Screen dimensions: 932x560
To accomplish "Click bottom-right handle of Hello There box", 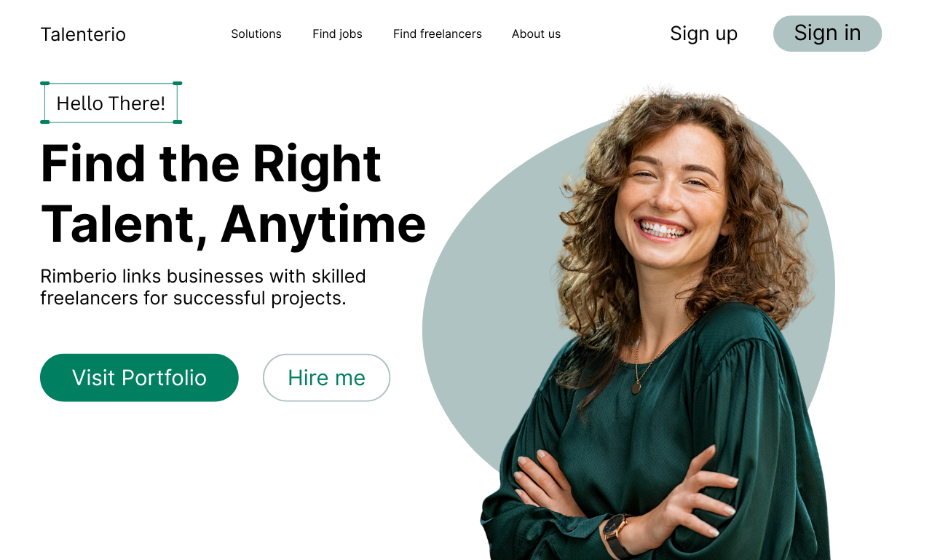I will click(178, 122).
